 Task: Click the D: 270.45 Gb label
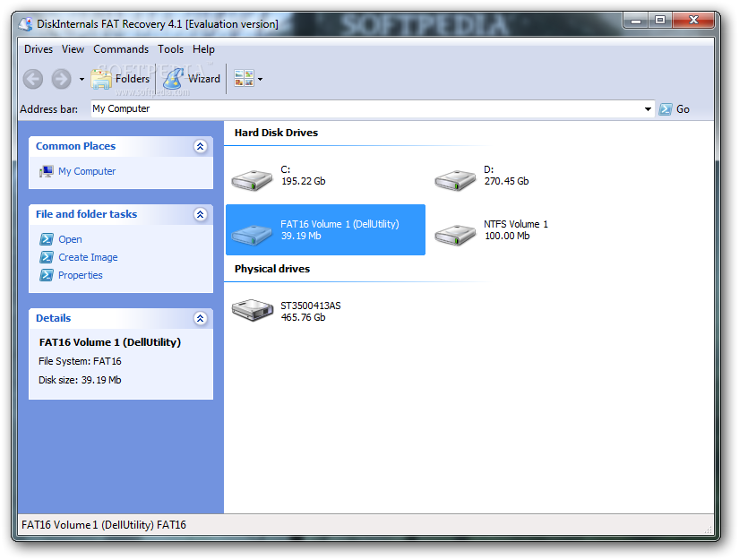[506, 176]
